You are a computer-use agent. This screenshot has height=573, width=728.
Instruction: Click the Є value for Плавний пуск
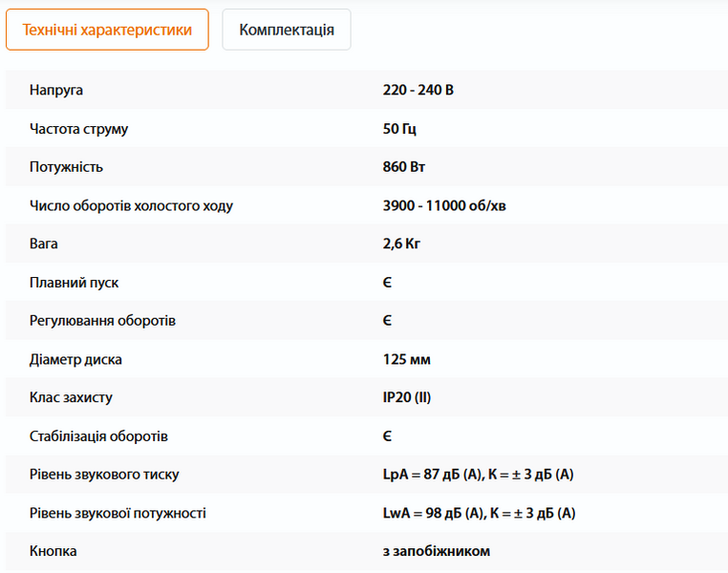tap(387, 283)
